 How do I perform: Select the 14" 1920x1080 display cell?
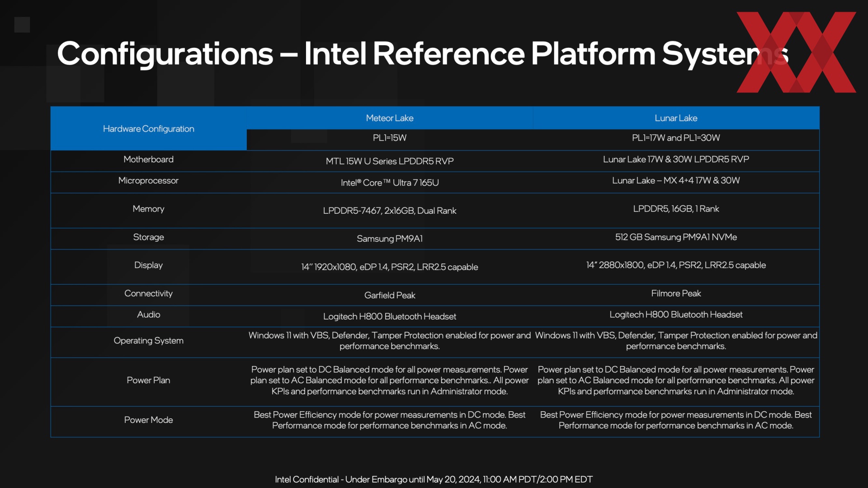[390, 267]
